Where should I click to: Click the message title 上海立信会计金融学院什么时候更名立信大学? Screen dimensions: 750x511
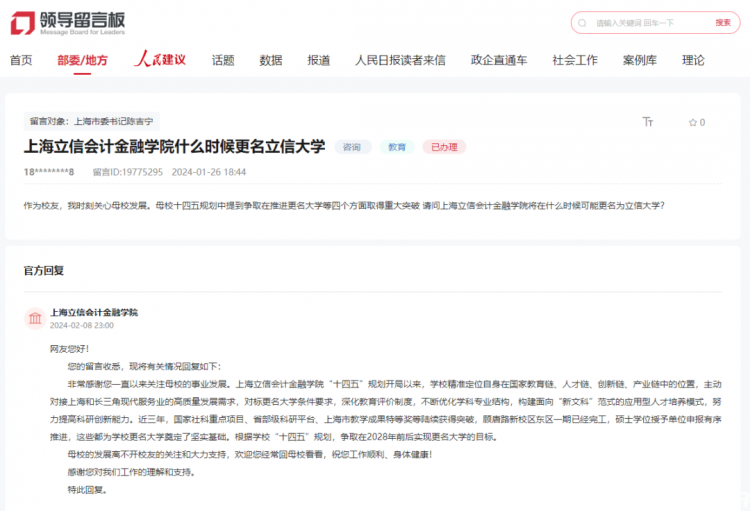coord(175,146)
